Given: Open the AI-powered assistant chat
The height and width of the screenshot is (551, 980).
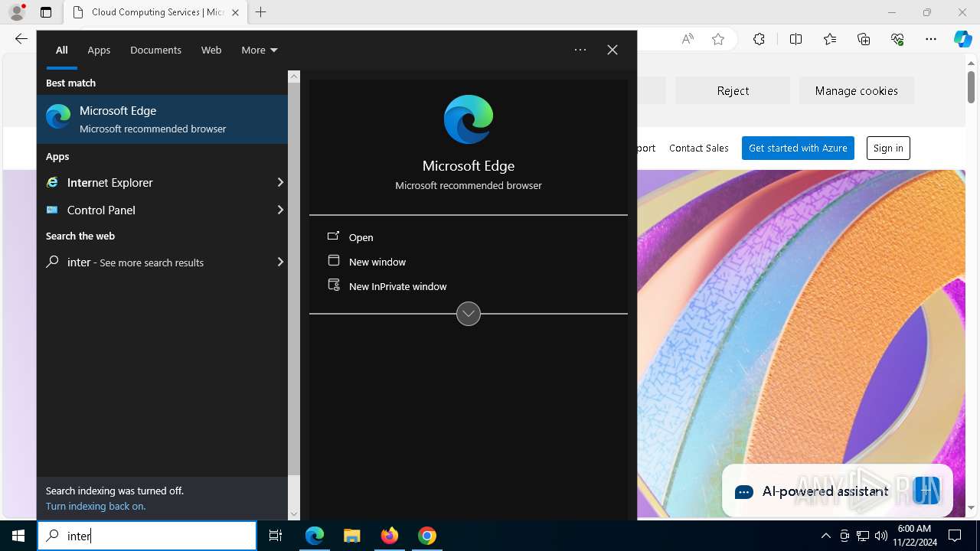Looking at the screenshot, I should pyautogui.click(x=837, y=491).
